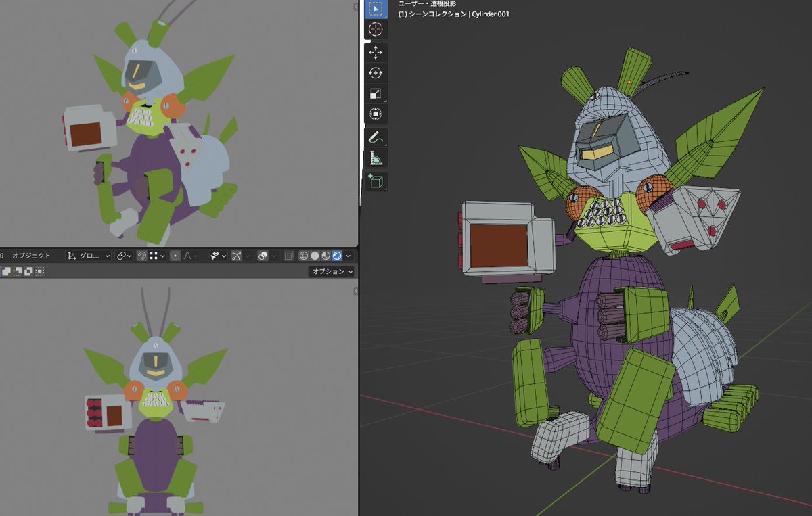Open the snapping elements dropdown
This screenshot has height=516, width=812.
click(x=158, y=256)
